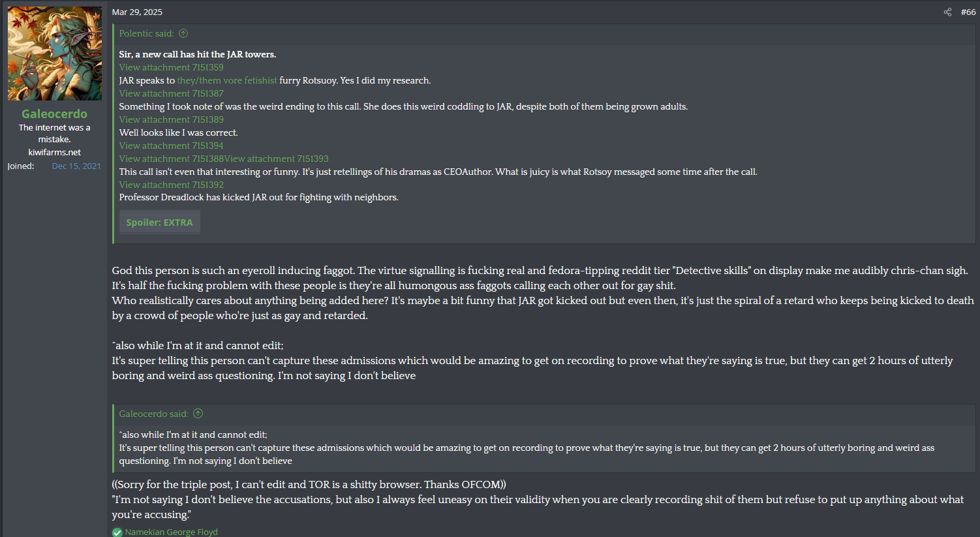Click Galeocerdo's avatar image

(54, 54)
